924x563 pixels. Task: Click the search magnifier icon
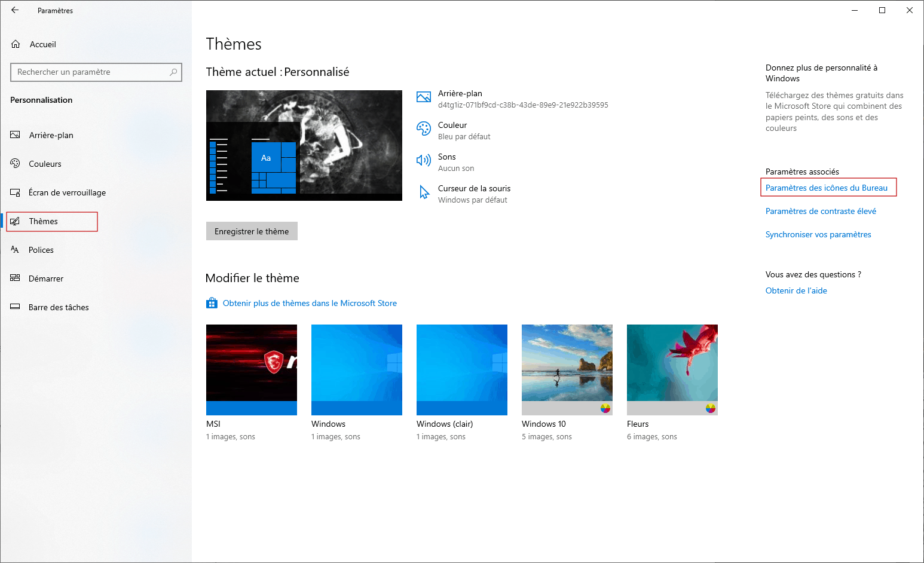click(173, 72)
